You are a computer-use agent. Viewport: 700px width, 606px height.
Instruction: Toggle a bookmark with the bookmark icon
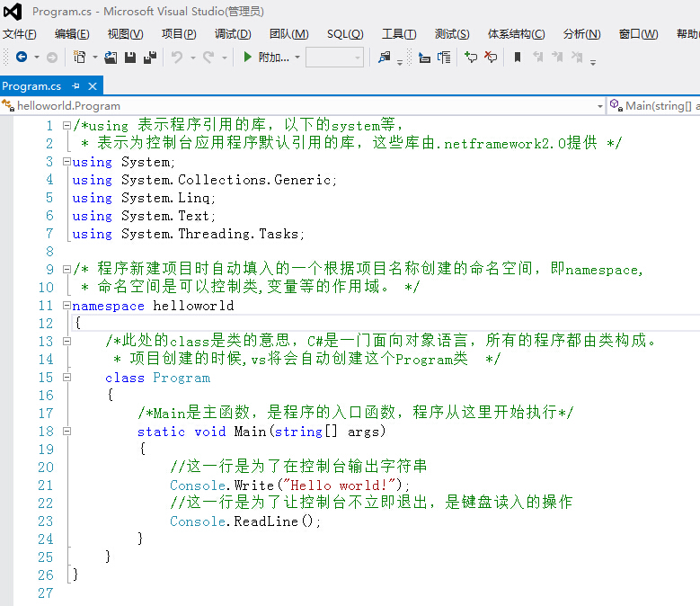[518, 58]
